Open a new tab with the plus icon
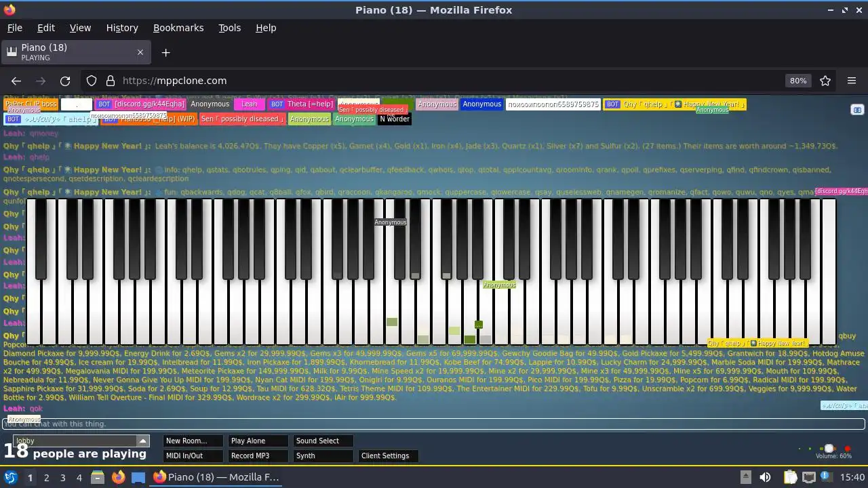This screenshot has height=488, width=868. [165, 52]
